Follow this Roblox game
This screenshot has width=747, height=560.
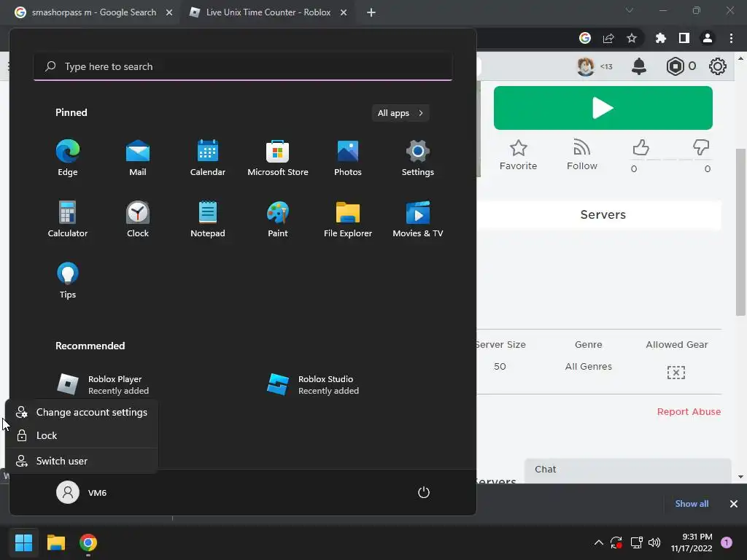581,155
